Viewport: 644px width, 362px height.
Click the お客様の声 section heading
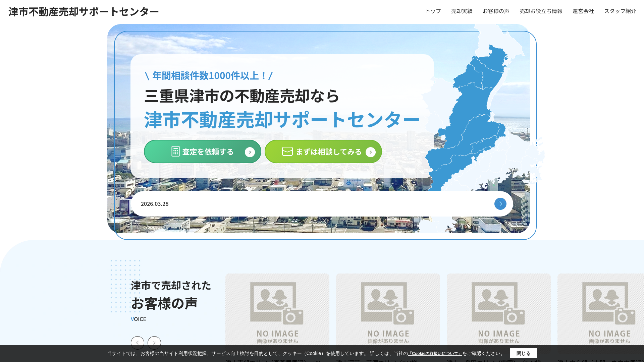point(164,303)
